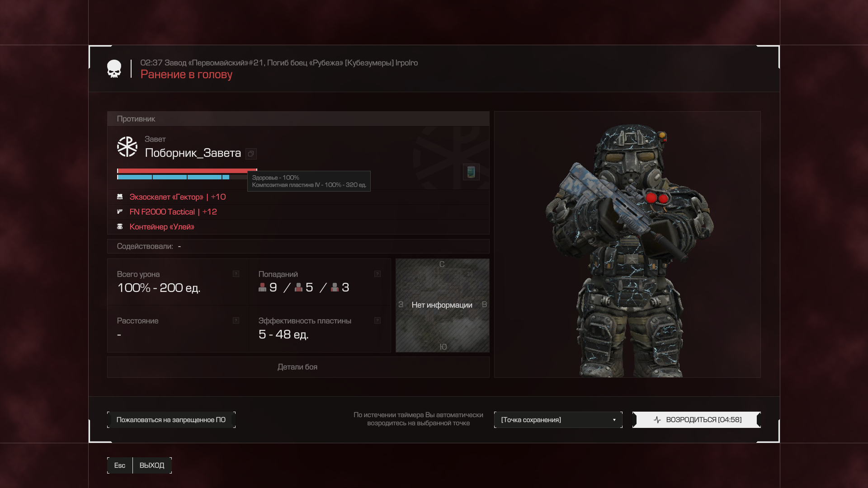Open help icon for Всего урона

point(236,274)
